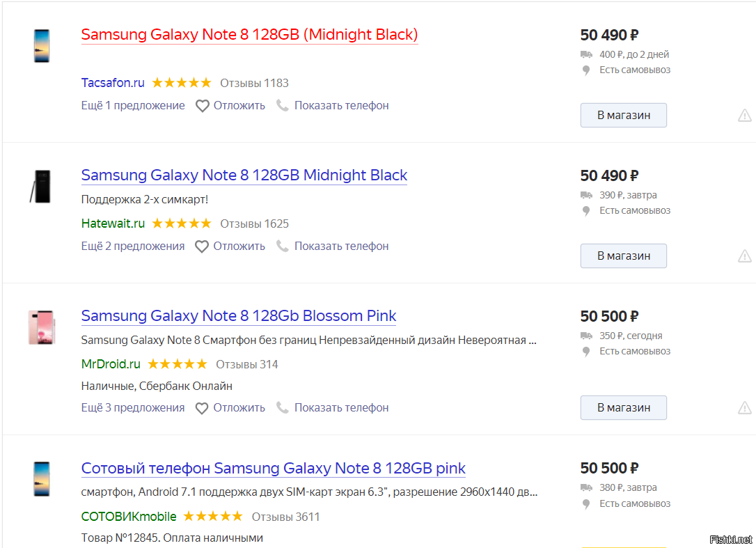The height and width of the screenshot is (548, 756).
Task: Open the СОТОВИКmobile shop link
Action: coord(129,517)
